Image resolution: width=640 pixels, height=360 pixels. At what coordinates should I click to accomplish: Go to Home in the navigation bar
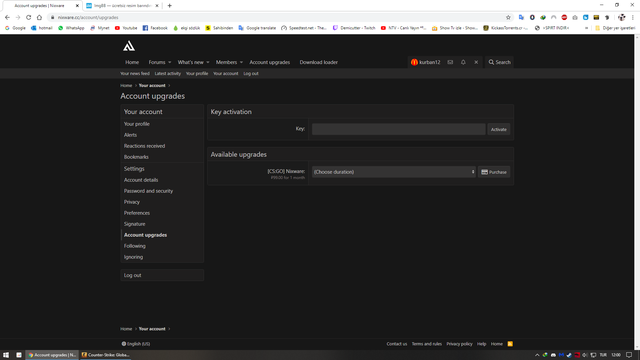132,62
